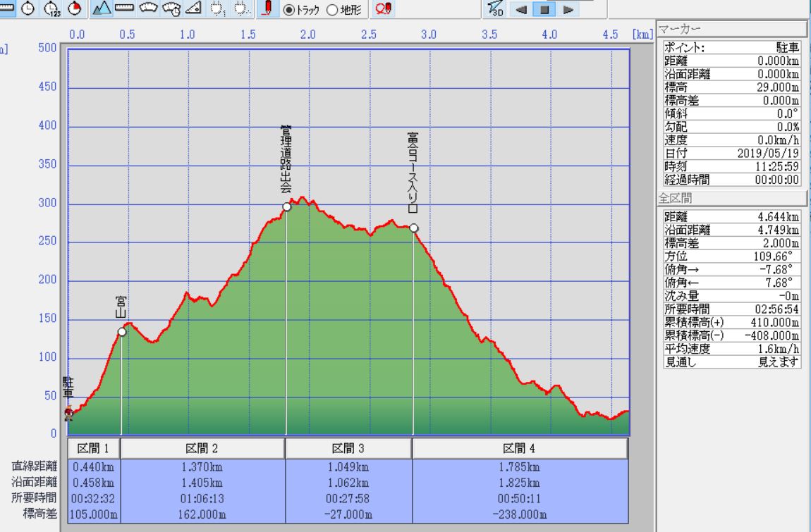Click the ruler distance icon beside the mountain
811x532 pixels.
[x=124, y=8]
